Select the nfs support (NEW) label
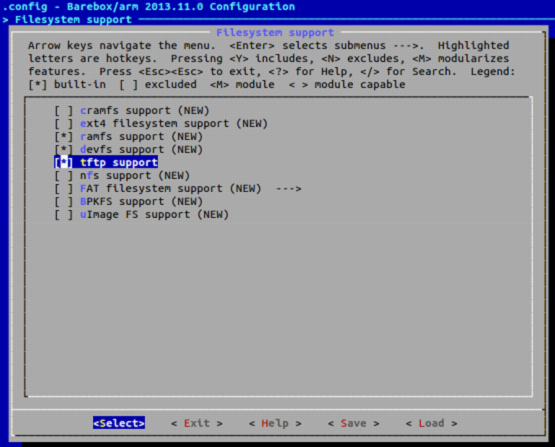 point(135,176)
